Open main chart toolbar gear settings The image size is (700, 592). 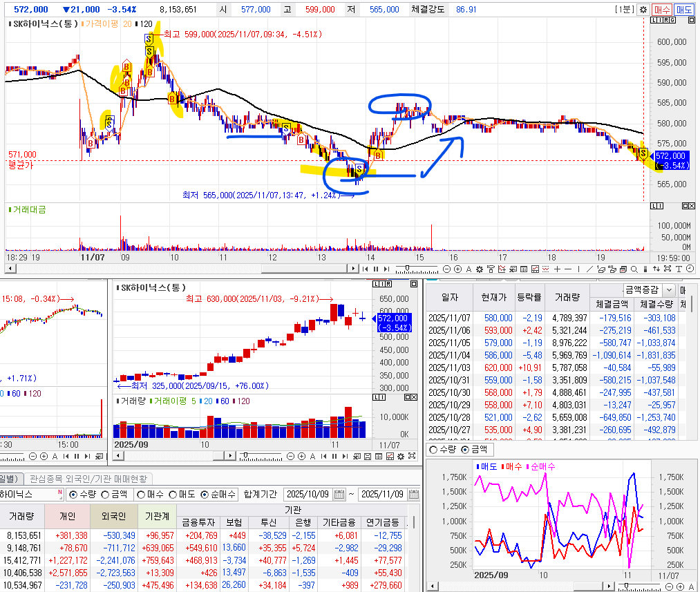(x=480, y=269)
